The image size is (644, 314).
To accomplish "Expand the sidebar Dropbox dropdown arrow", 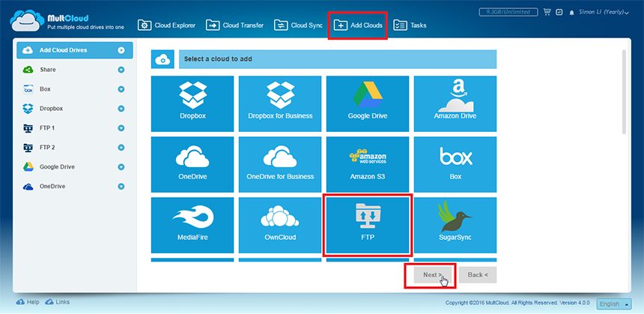I will click(121, 109).
